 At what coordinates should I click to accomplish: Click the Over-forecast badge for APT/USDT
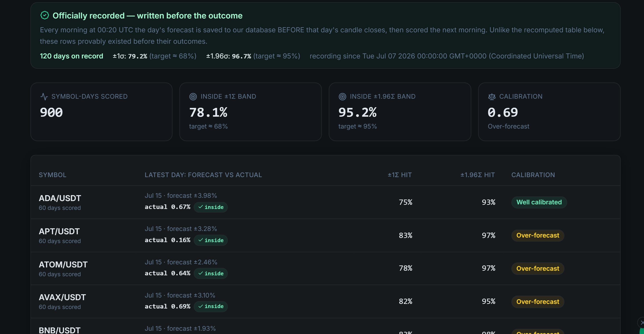tap(538, 235)
